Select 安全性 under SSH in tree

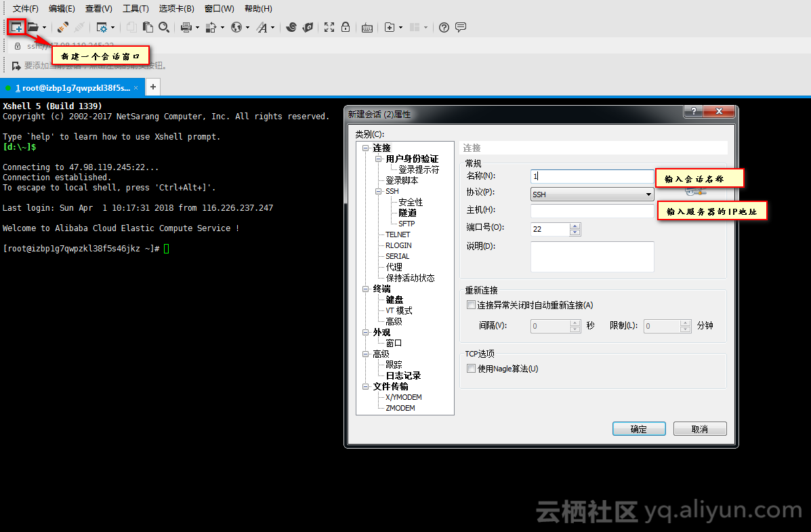(410, 203)
